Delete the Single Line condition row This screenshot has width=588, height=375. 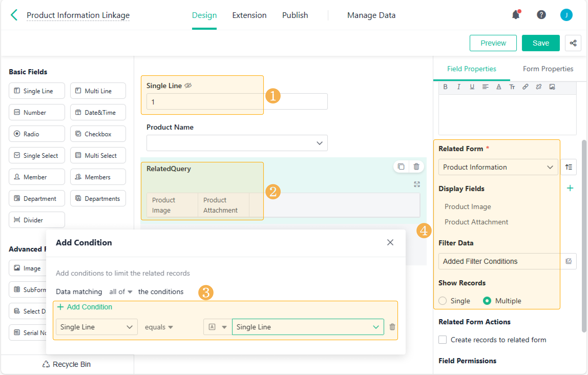point(392,327)
